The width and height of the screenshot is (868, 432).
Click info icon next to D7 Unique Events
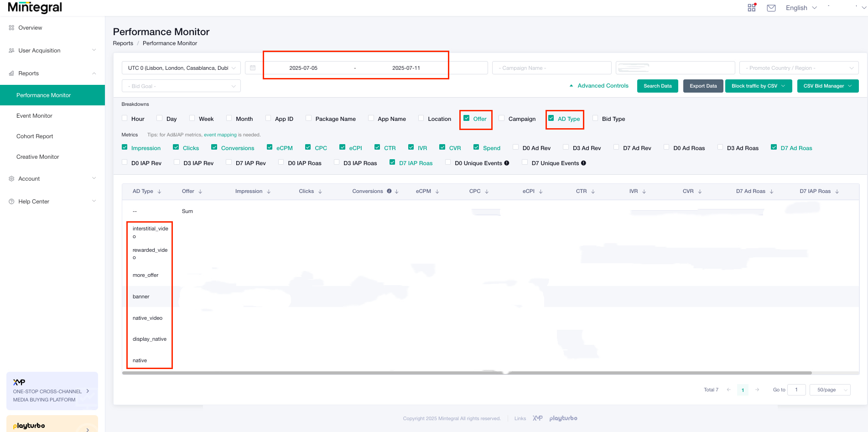tap(583, 163)
